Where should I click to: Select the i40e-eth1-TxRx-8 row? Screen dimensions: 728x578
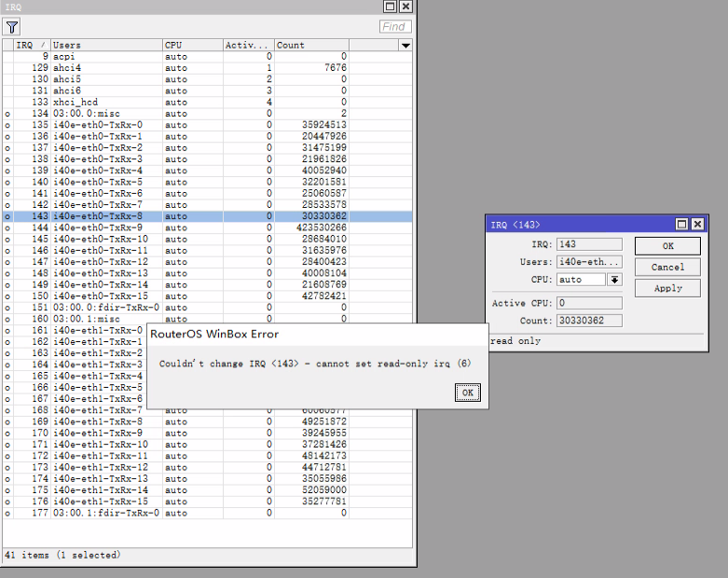207,422
